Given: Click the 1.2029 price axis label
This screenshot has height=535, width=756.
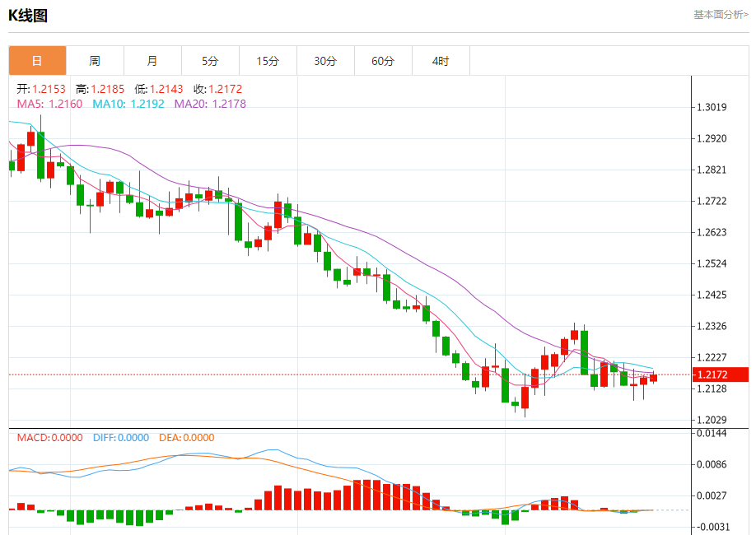Looking at the screenshot, I should [x=712, y=420].
